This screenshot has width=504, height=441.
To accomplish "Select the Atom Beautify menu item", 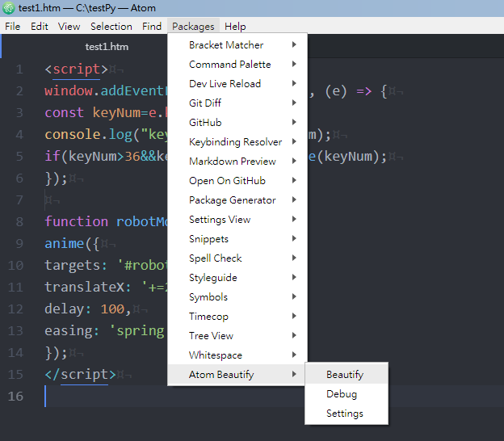I will pos(237,375).
